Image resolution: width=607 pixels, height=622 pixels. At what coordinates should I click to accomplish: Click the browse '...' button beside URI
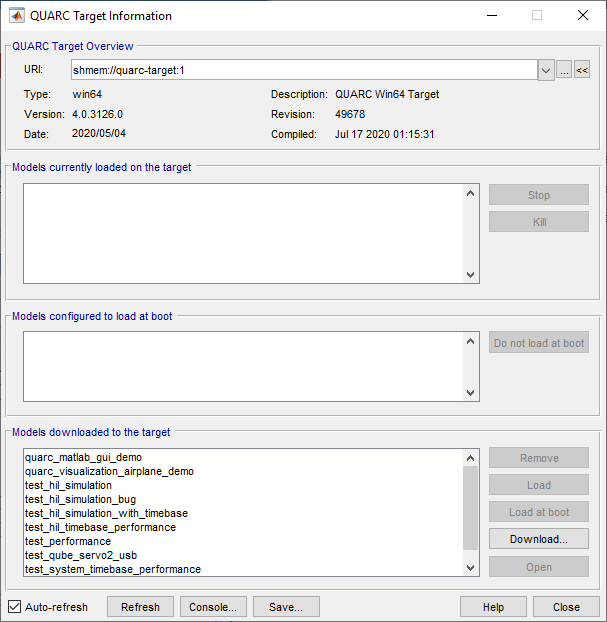[x=564, y=70]
